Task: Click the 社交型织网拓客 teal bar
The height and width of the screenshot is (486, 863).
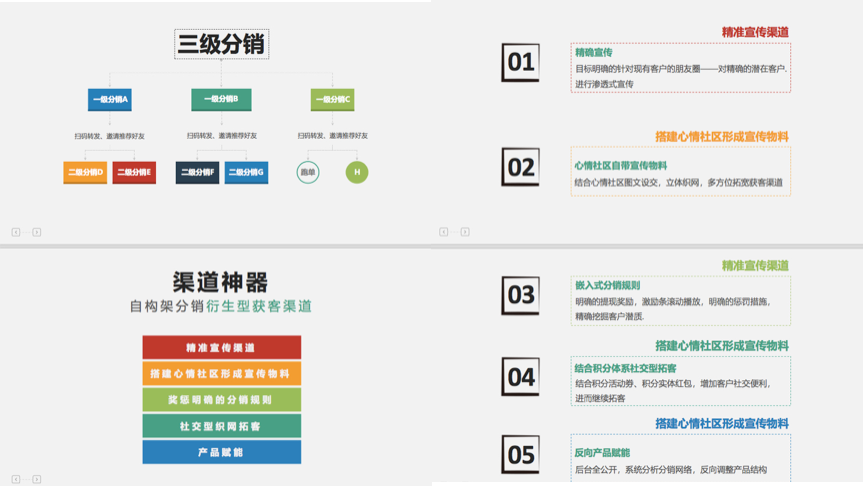Action: pos(221,426)
